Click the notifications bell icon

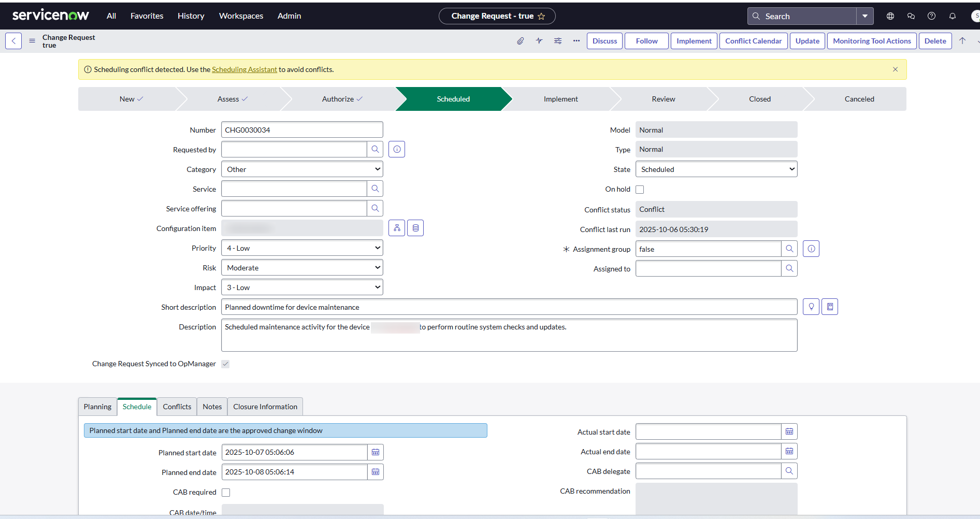952,16
